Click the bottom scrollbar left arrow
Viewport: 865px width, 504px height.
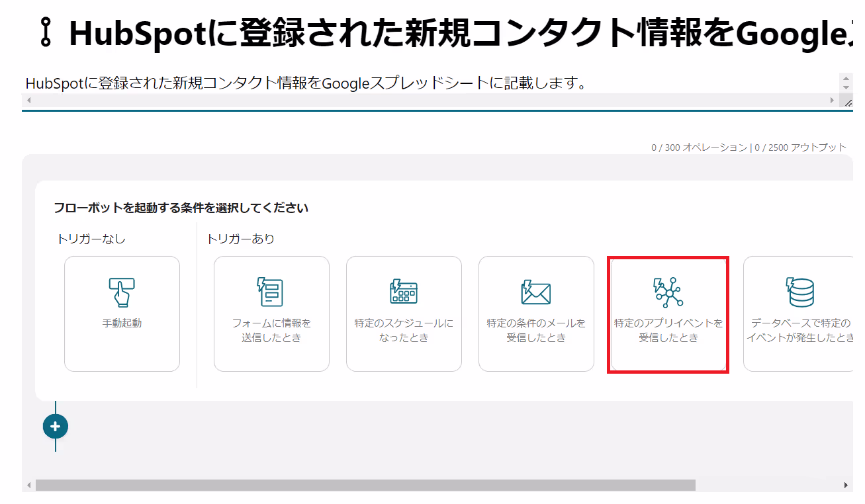pos(28,485)
